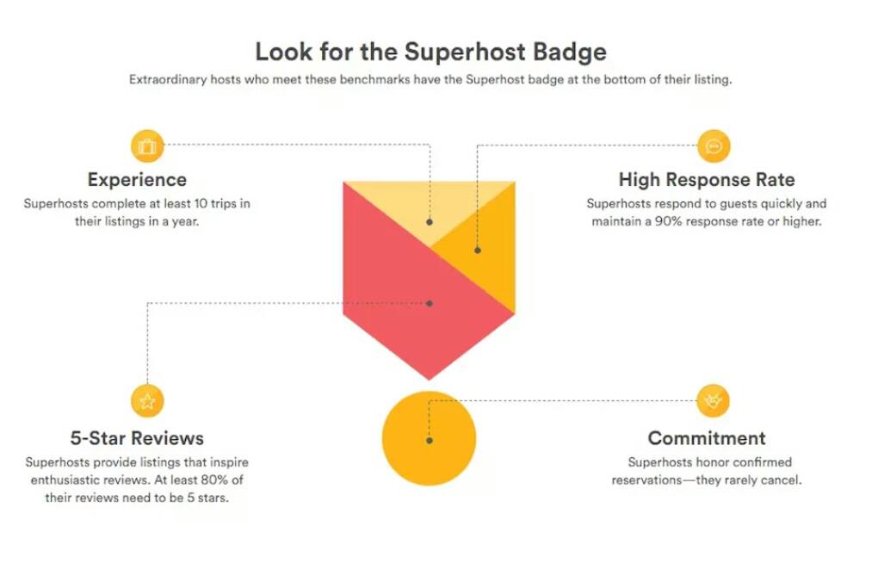Click the handshake Commitment icon
Viewport: 878px width, 588px height.
click(x=713, y=401)
